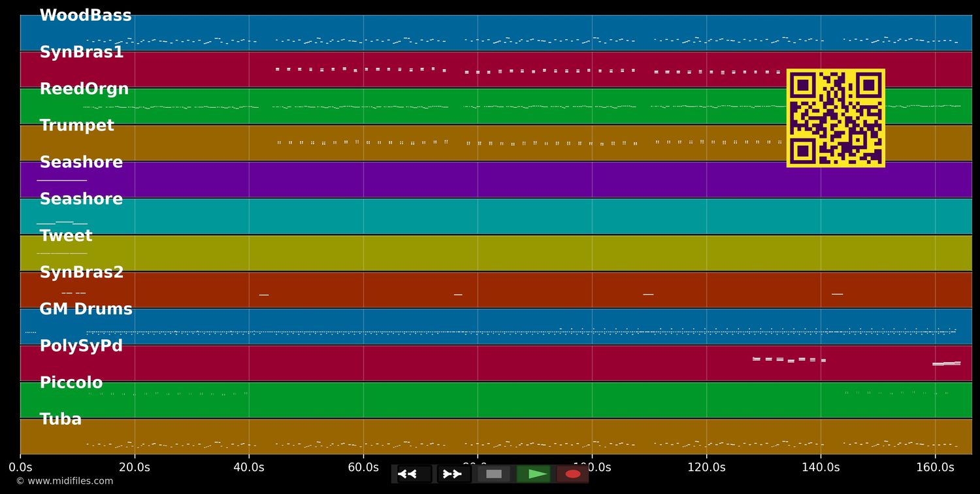Click the 0.0s time axis label

[x=20, y=467]
